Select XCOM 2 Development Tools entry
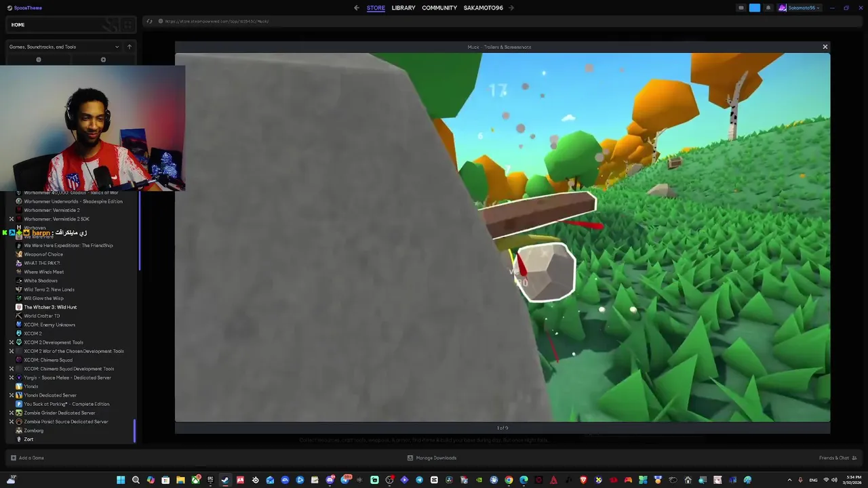The image size is (868, 488). [x=54, y=342]
